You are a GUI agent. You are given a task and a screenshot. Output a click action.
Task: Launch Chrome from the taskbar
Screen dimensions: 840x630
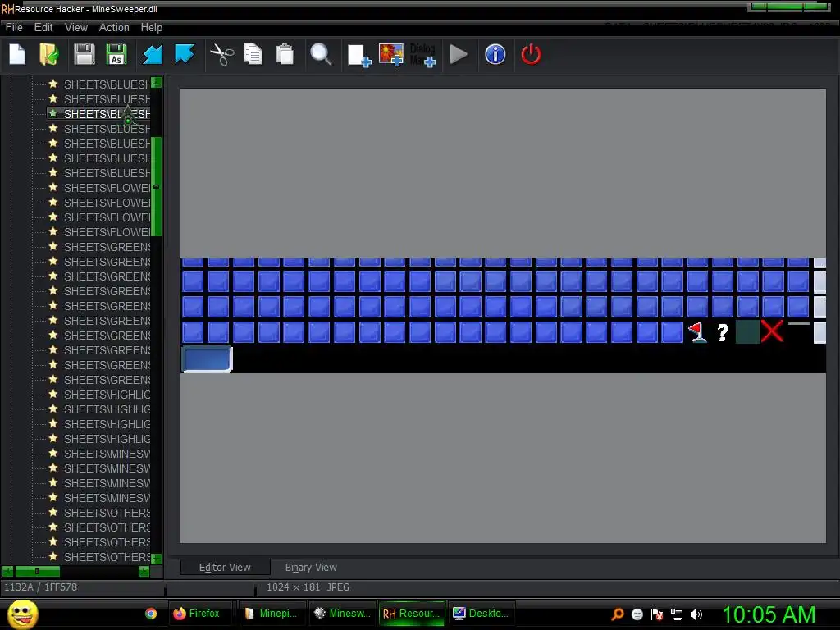(x=151, y=614)
